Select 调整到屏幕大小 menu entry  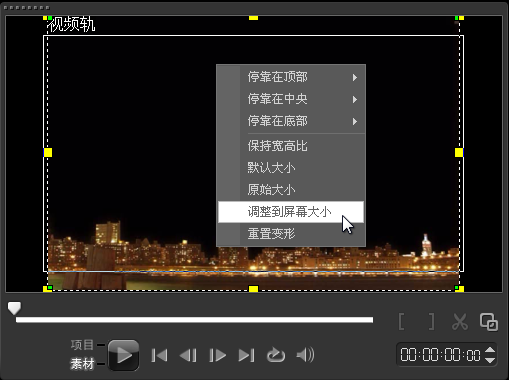click(291, 212)
